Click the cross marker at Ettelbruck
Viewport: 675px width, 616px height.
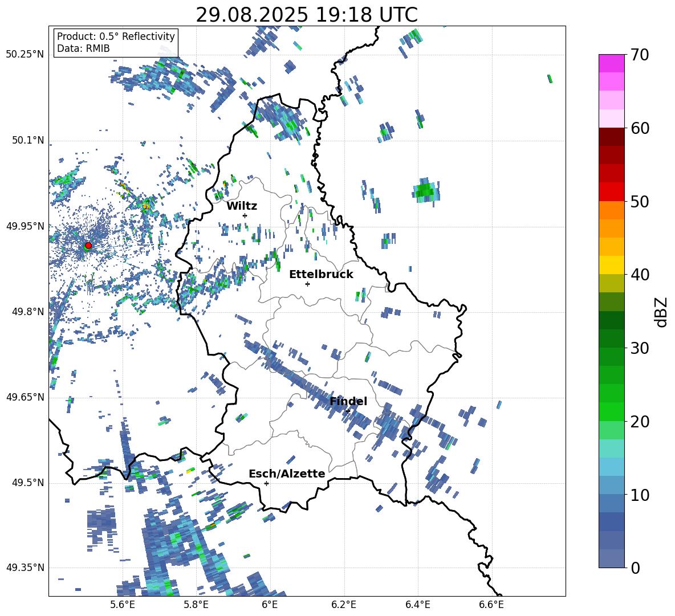[307, 284]
